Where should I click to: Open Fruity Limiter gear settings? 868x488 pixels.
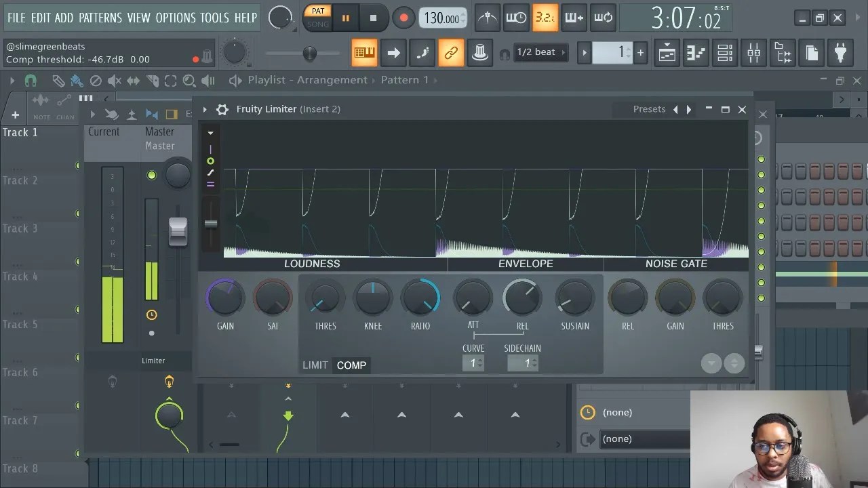tap(222, 109)
